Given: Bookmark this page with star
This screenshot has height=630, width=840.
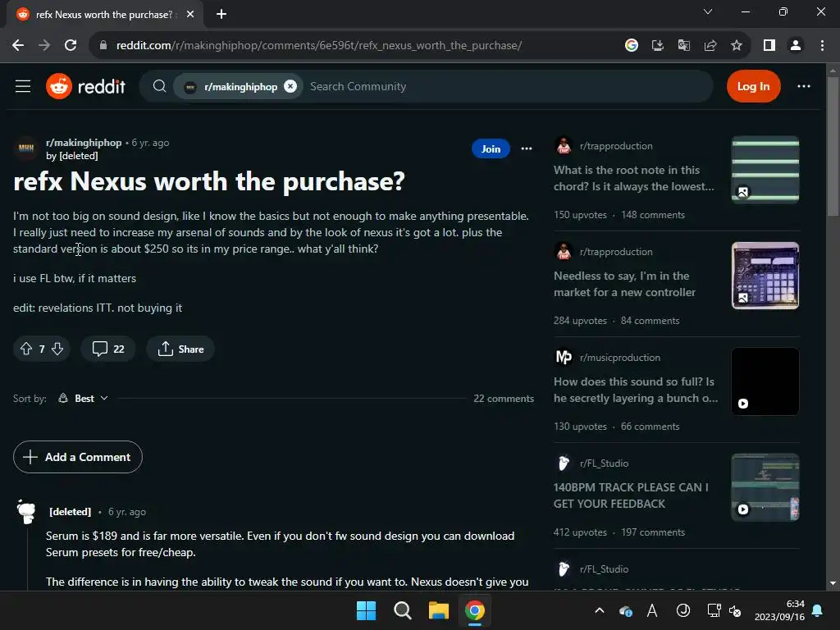Looking at the screenshot, I should click(737, 46).
